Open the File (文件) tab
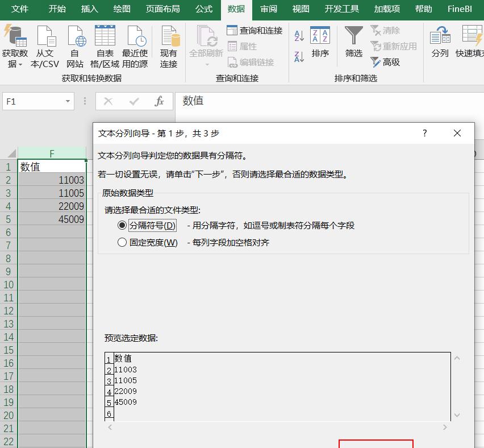Viewport: 484px width, 448px height. tap(20, 9)
